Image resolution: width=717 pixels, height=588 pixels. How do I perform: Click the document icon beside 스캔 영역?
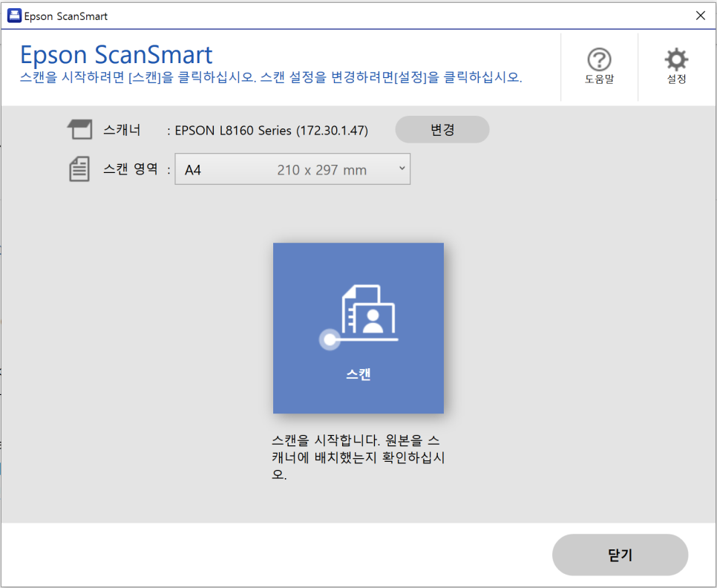79,168
